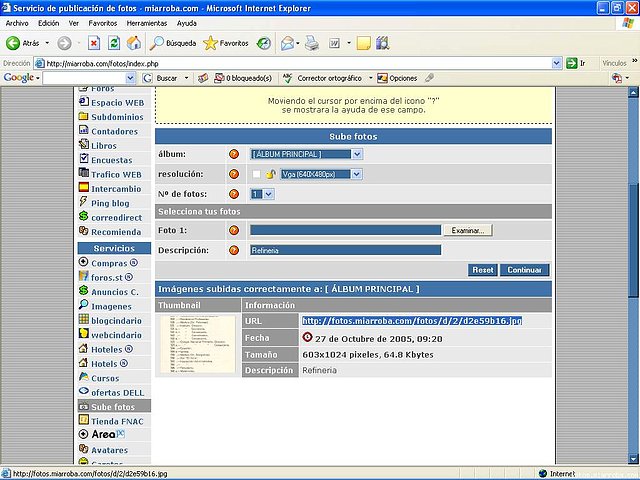Print the page with the printer icon
The image size is (640, 480).
pos(312,43)
